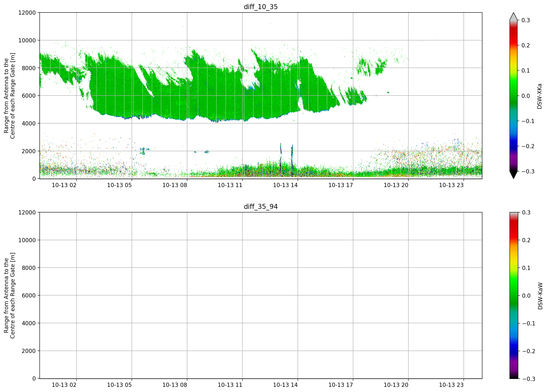Screen dimensions: 547x392
Task: Click the bottom plot y-axis range title
Action: 9,295
